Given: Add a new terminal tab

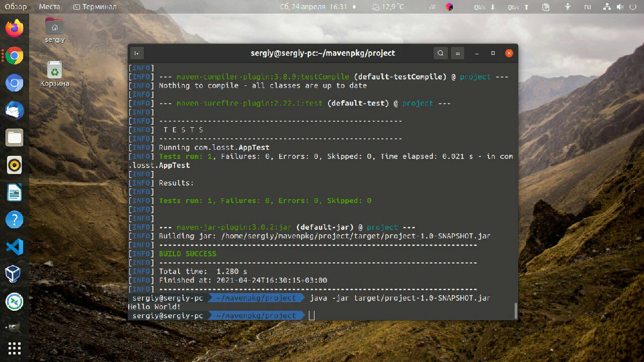Looking at the screenshot, I should (136, 53).
